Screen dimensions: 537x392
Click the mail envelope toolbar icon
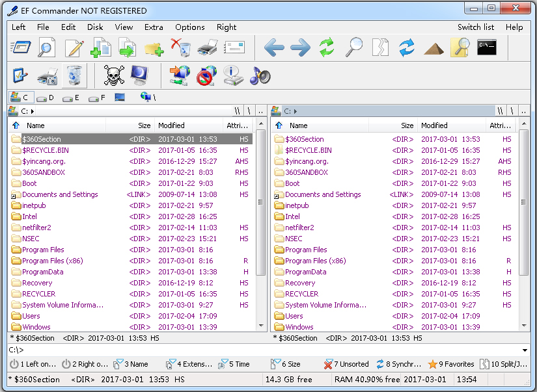(x=234, y=47)
